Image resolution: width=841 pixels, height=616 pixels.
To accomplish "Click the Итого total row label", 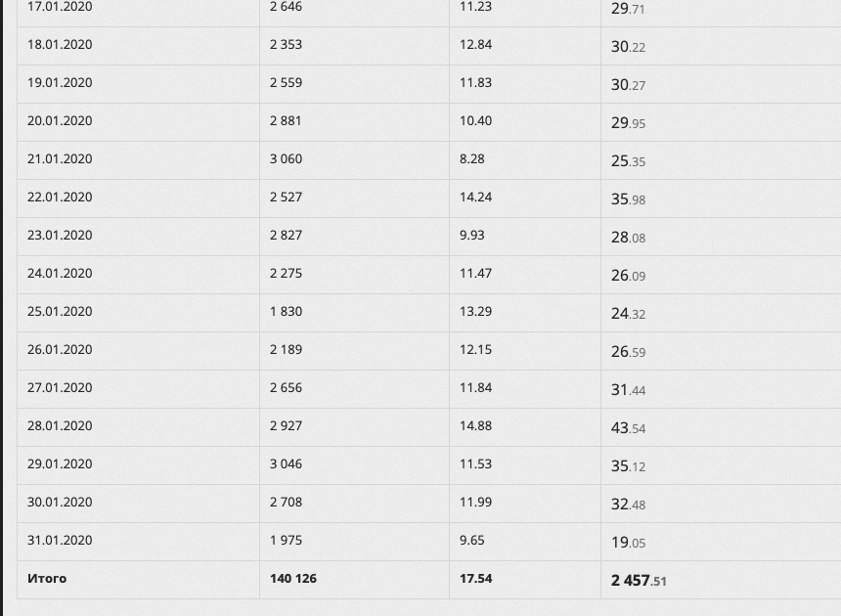I will point(47,579).
